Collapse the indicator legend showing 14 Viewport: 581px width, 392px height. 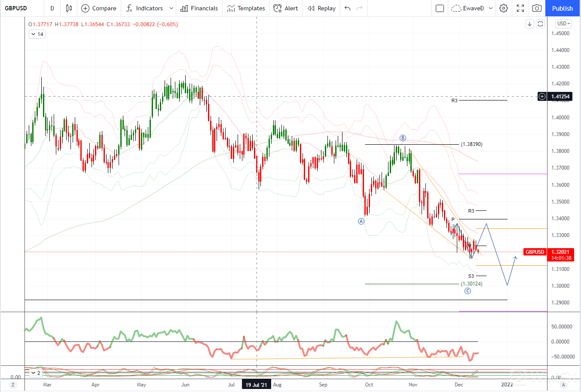tap(34, 34)
